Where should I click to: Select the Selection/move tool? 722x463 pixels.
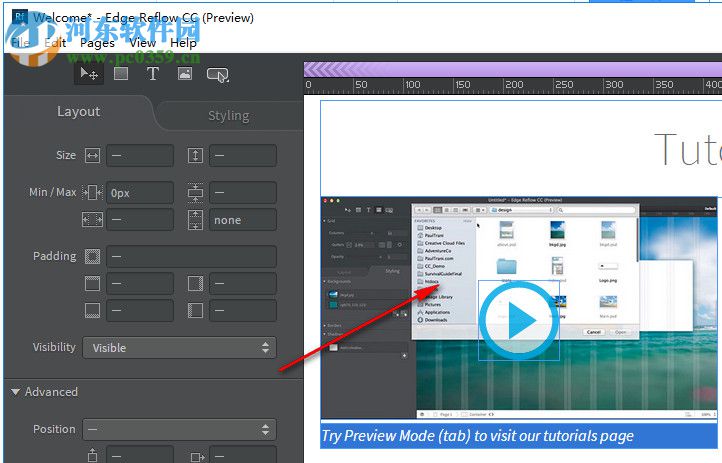pyautogui.click(x=89, y=74)
